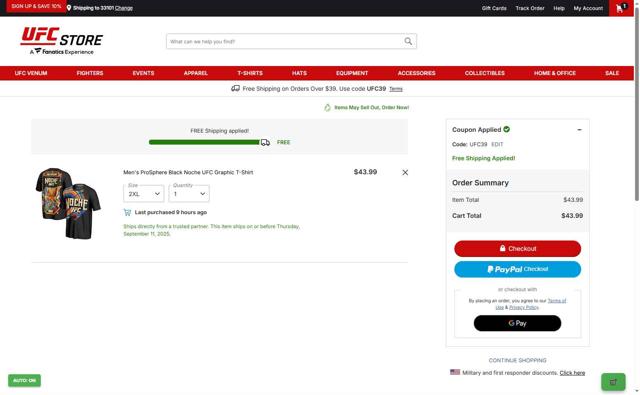Open the EVENTS menu
Screen dimensions: 640x395
tap(143, 73)
